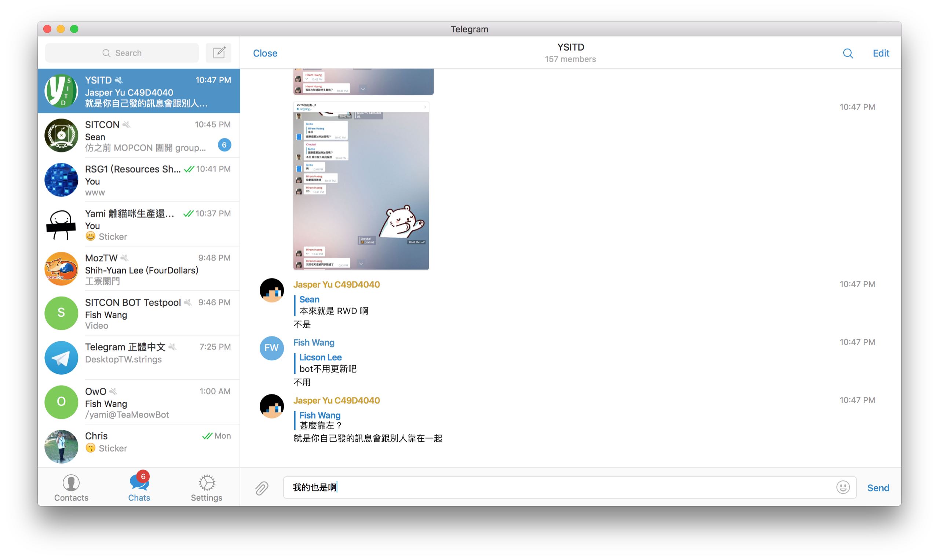The image size is (939, 560).
Task: Click the 157 members subtitle
Action: click(570, 59)
